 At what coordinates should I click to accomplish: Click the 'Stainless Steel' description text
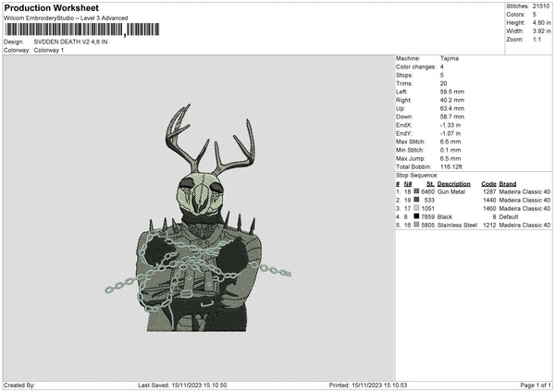pos(457,225)
